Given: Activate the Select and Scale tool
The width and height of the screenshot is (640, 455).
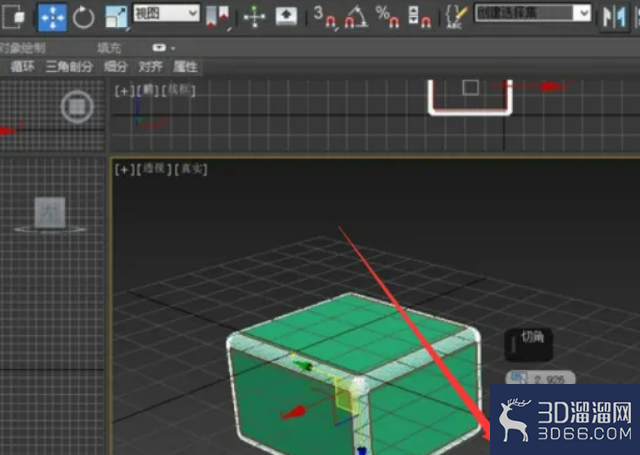Looking at the screenshot, I should click(x=116, y=17).
